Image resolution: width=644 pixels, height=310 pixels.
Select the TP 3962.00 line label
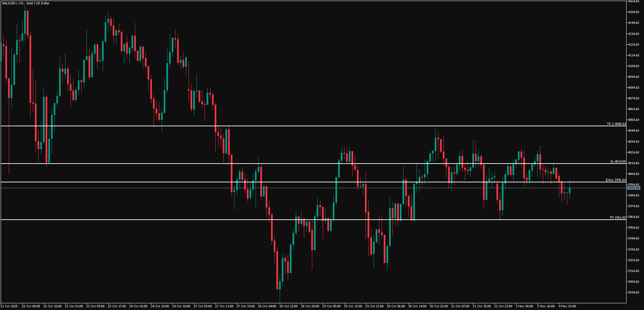pos(617,218)
